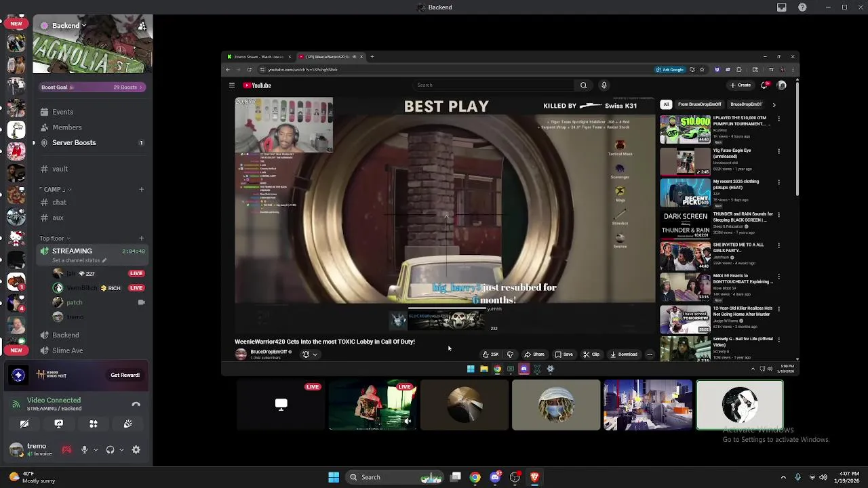Unmute the stream tile with the muted speaker
The image size is (868, 488).
(408, 422)
